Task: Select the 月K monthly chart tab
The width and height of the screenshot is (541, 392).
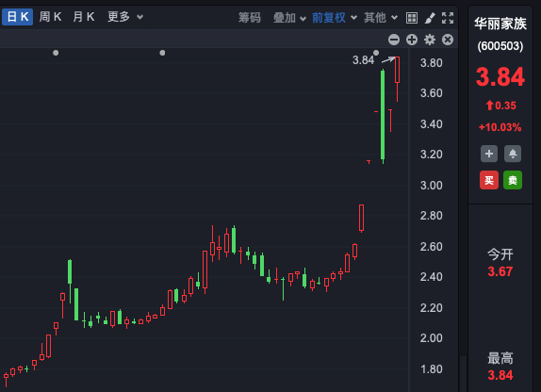Action: 84,17
